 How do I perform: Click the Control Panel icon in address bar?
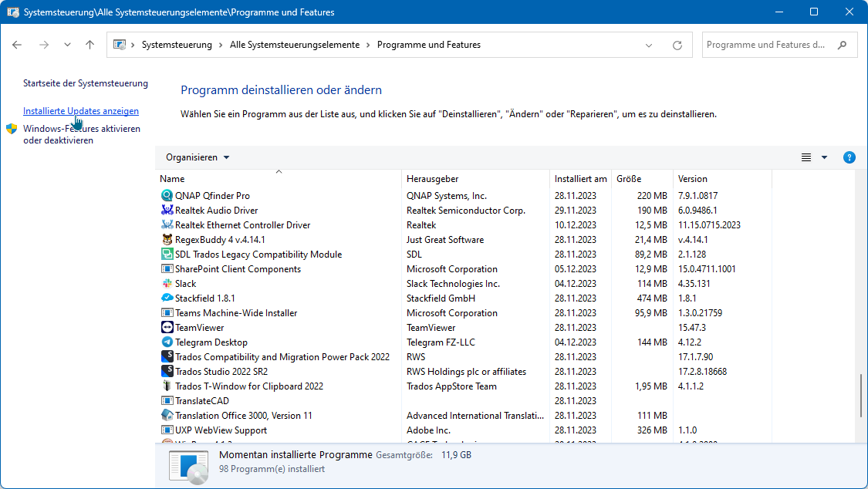[120, 45]
